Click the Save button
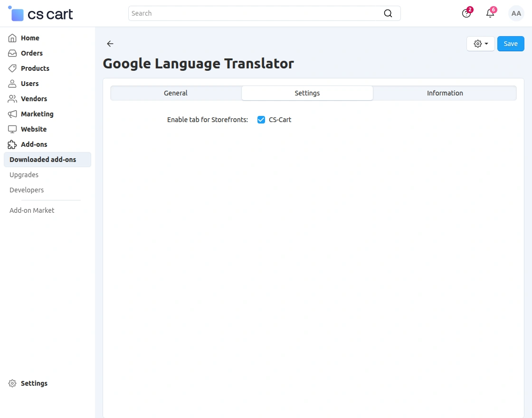 [511, 44]
